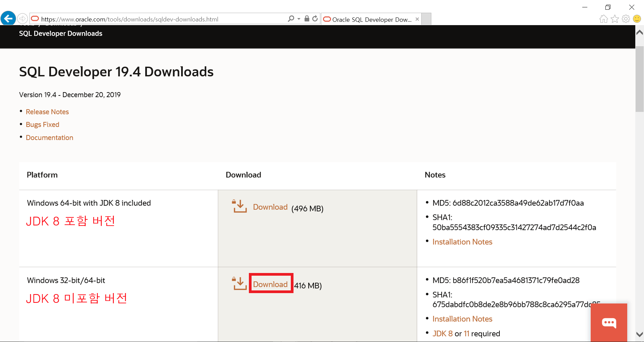Open the address bar search dropdown arrow
This screenshot has width=644, height=342.
(x=299, y=19)
